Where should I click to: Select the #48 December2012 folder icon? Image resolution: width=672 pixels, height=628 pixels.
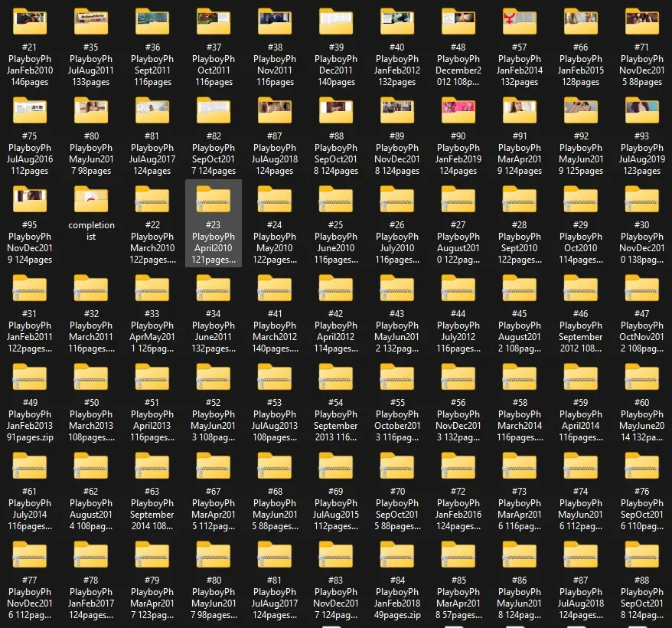point(458,22)
